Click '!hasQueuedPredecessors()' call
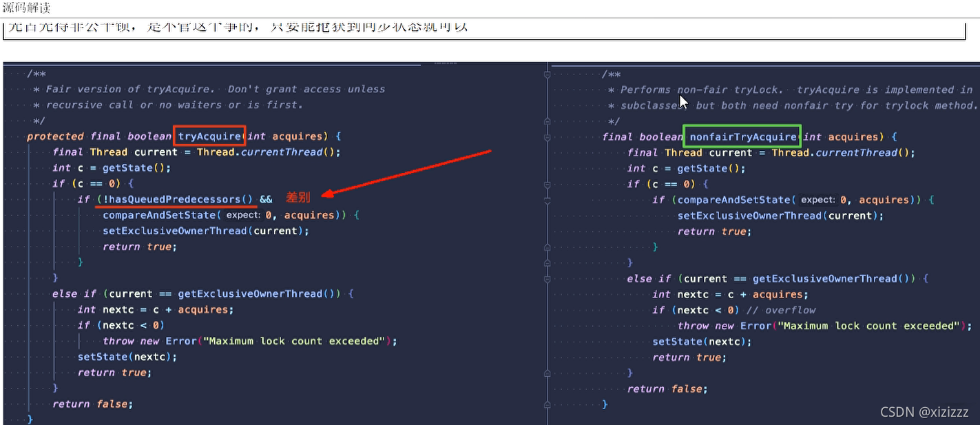Image resolution: width=980 pixels, height=425 pixels. click(178, 199)
